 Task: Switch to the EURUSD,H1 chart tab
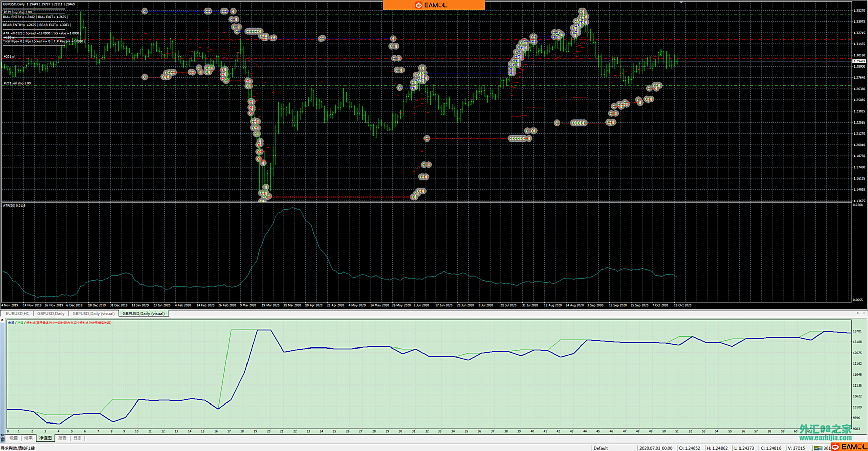click(17, 313)
